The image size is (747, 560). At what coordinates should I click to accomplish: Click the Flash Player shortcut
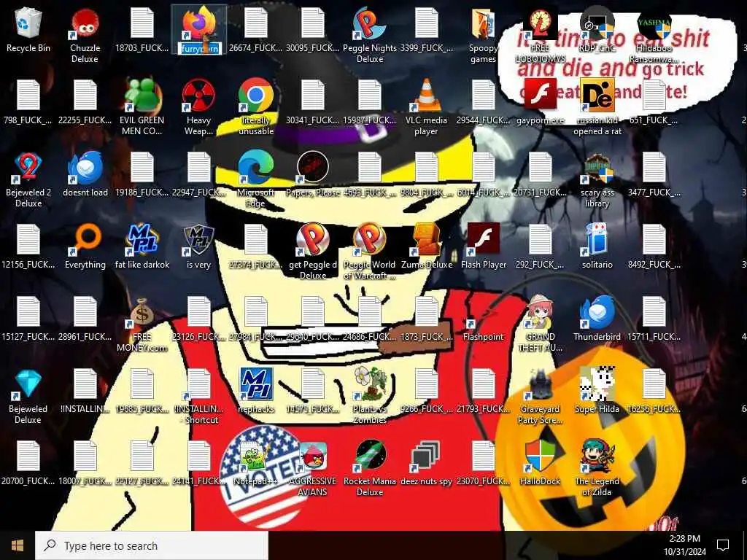pyautogui.click(x=483, y=240)
